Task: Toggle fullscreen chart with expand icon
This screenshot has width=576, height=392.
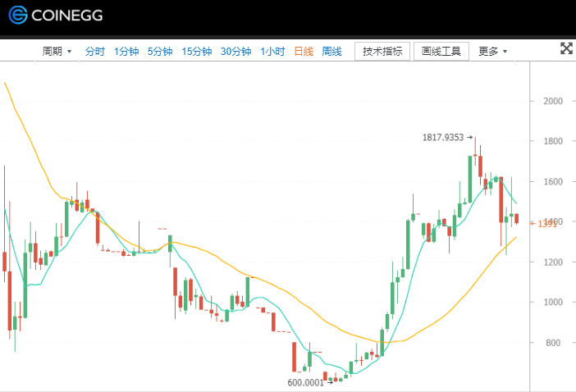Action: click(566, 48)
